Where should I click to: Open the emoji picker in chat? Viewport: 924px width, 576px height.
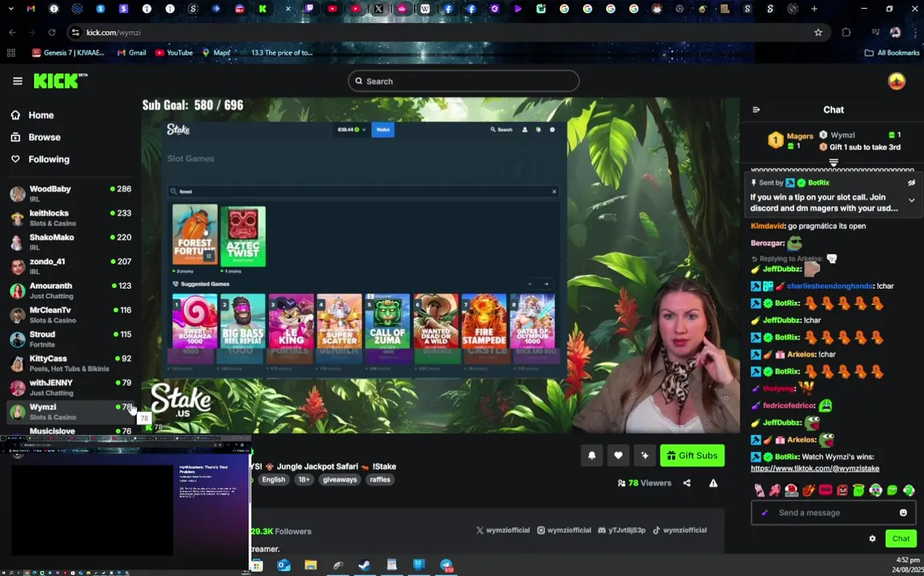tap(903, 512)
